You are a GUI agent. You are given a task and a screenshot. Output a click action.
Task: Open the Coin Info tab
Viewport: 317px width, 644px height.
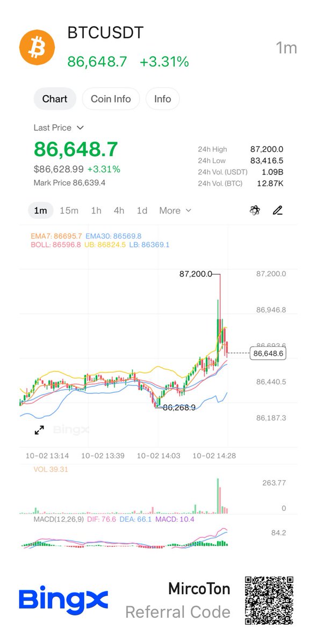[111, 99]
